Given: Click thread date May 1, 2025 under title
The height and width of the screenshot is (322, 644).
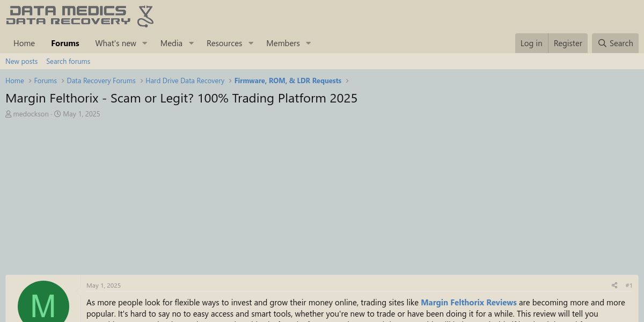Looking at the screenshot, I should pyautogui.click(x=81, y=114).
